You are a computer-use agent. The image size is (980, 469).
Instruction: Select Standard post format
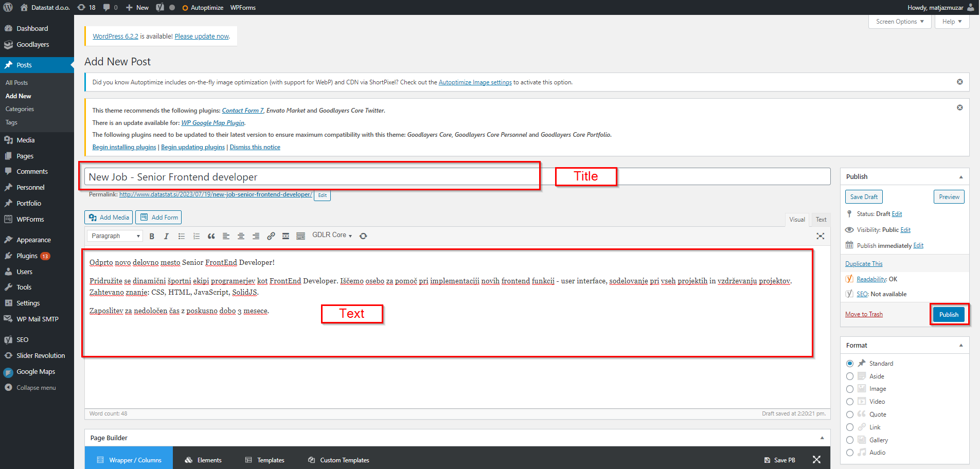pos(850,364)
